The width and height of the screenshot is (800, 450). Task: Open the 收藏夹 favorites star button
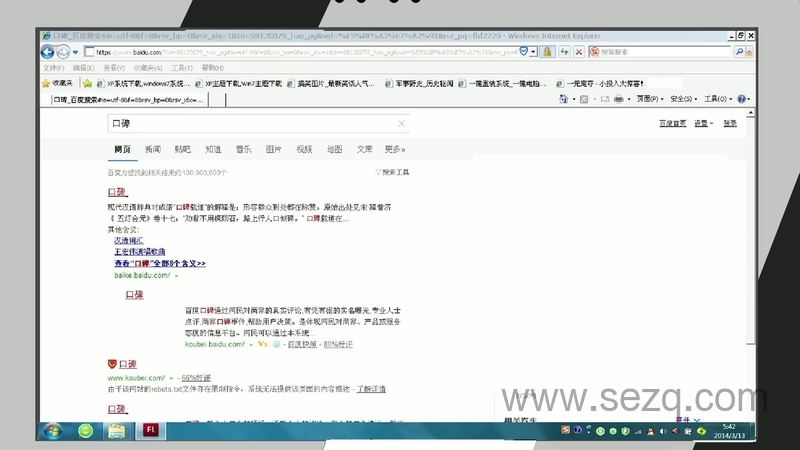pos(57,83)
